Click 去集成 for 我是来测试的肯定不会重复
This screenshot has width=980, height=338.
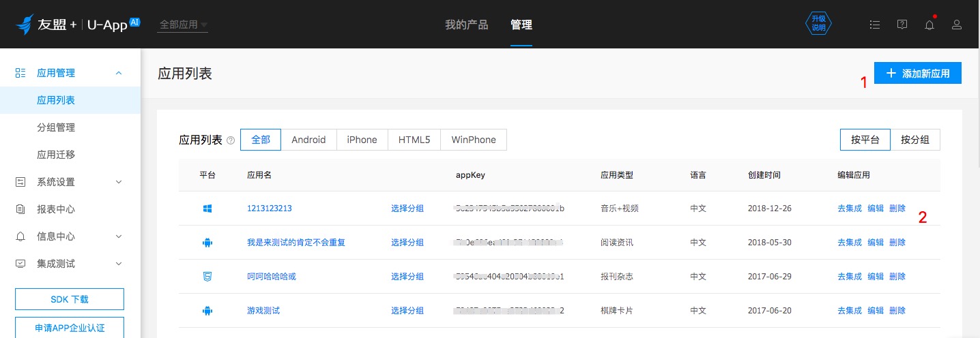coord(850,243)
